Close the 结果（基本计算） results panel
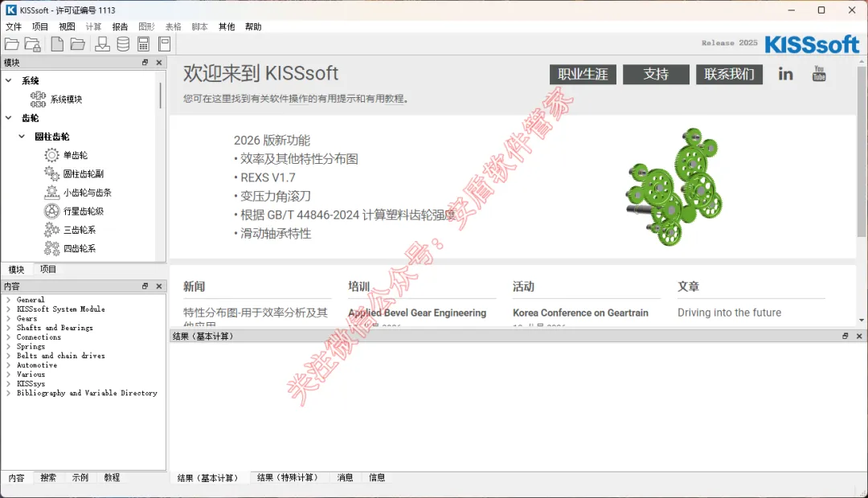The image size is (868, 498). (x=859, y=336)
